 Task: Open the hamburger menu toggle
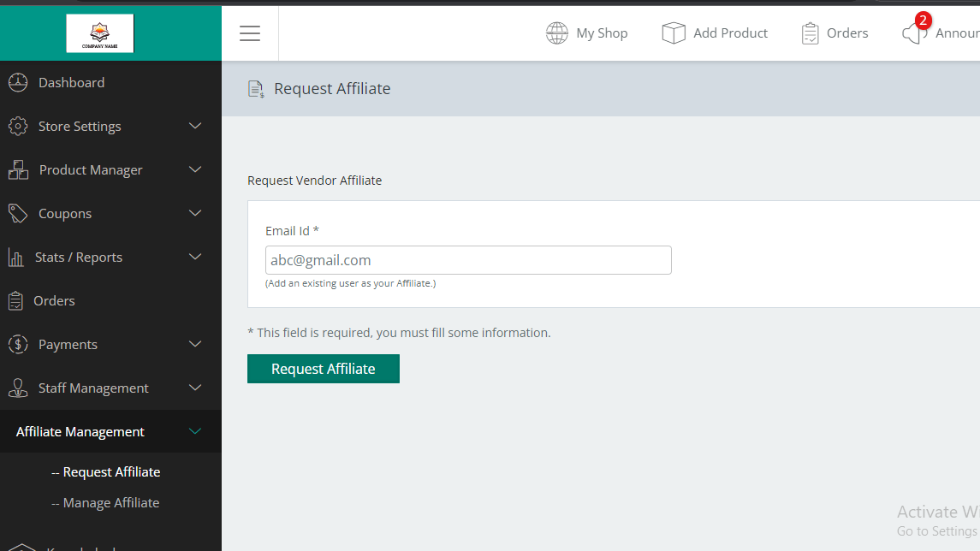pos(249,33)
